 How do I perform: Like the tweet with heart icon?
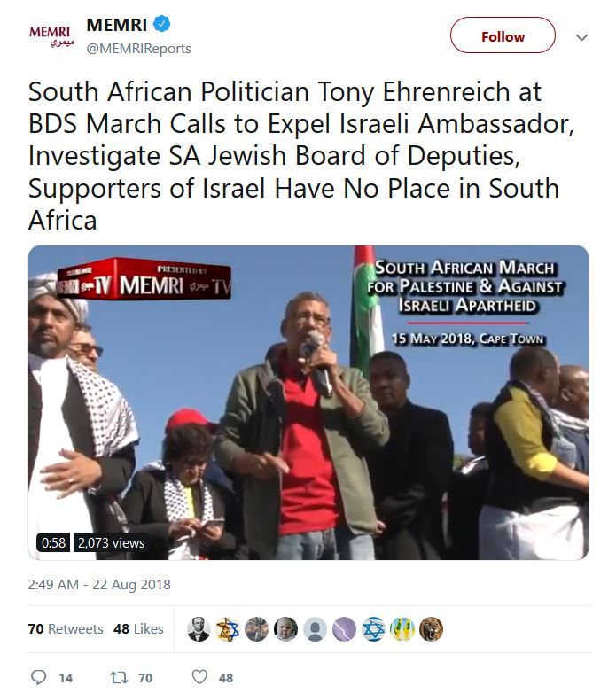pyautogui.click(x=199, y=677)
